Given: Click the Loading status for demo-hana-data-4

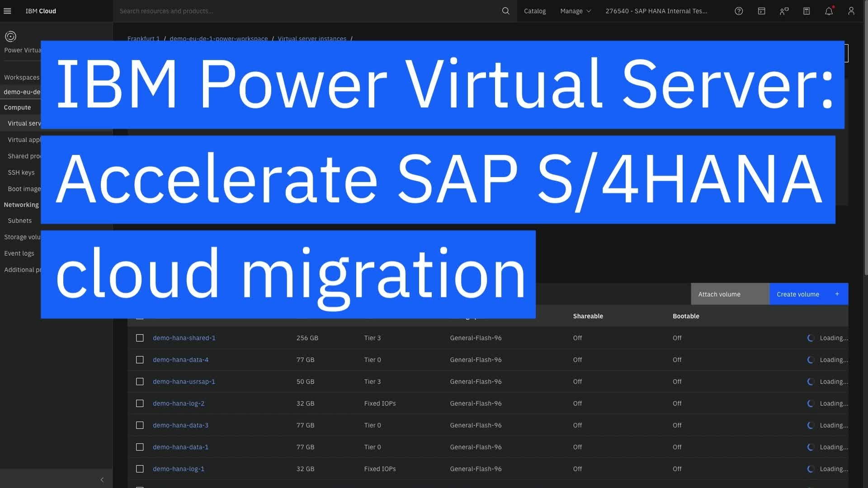Looking at the screenshot, I should 828,360.
